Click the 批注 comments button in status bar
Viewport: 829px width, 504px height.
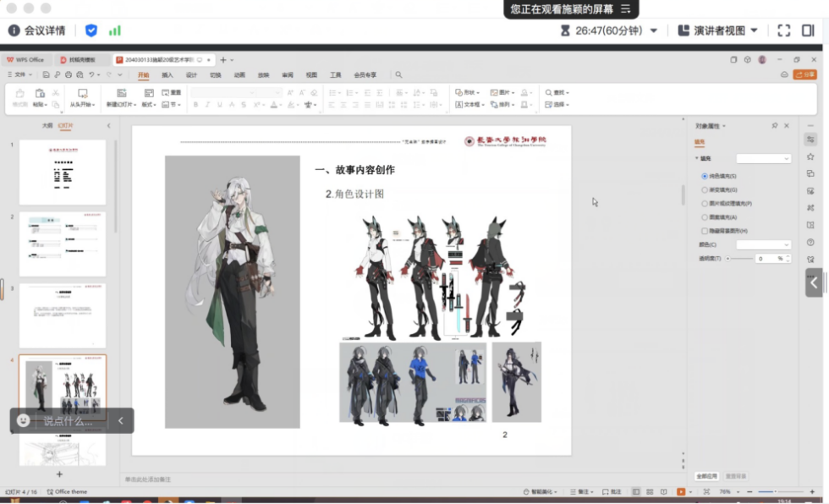pyautogui.click(x=612, y=492)
